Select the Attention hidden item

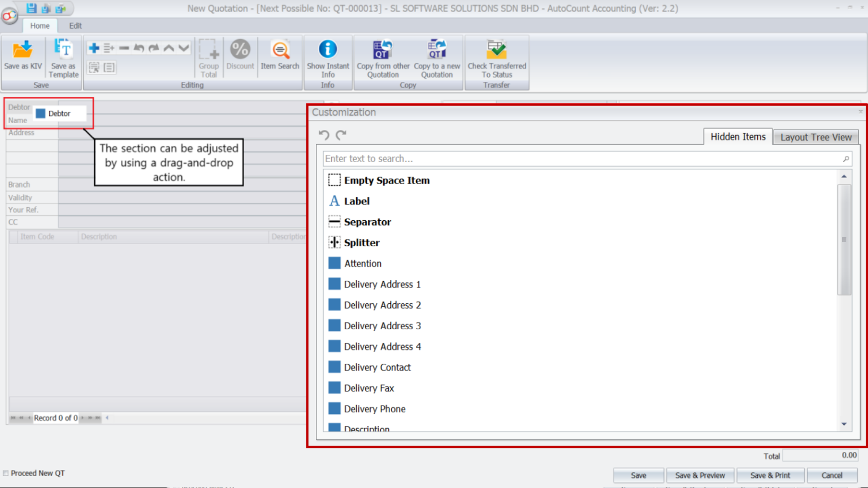(355, 264)
